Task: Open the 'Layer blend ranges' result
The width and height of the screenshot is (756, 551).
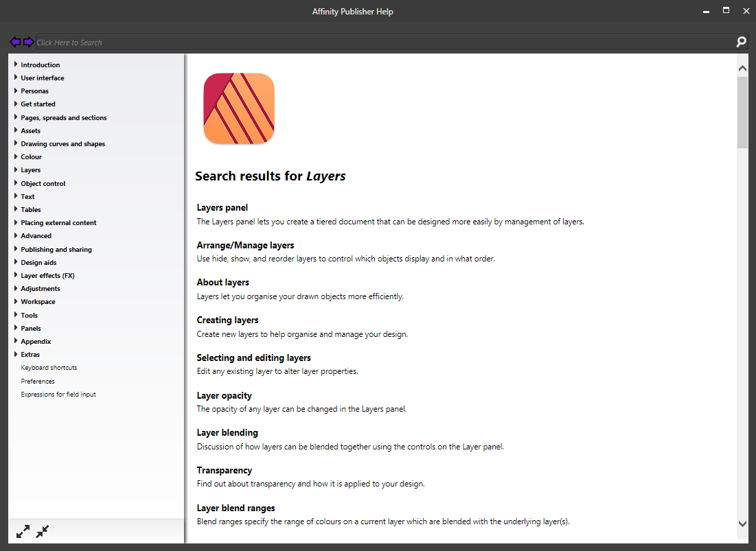Action: coord(236,508)
